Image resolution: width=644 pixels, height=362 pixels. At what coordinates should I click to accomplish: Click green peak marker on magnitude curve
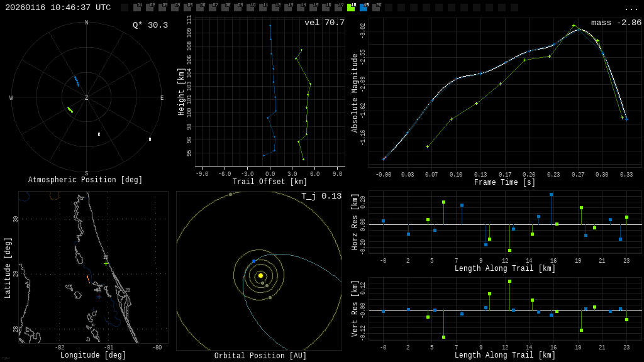tap(574, 26)
